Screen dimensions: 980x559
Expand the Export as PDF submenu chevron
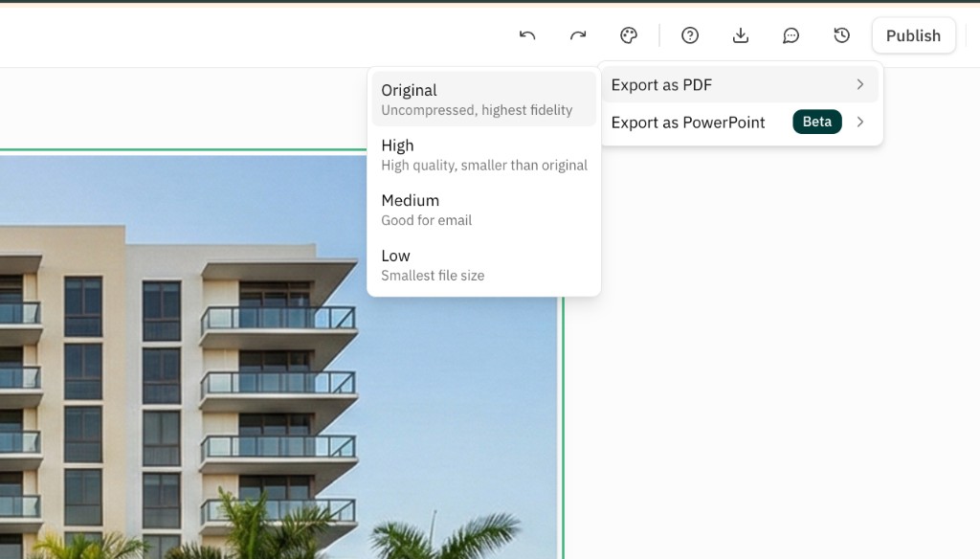859,84
